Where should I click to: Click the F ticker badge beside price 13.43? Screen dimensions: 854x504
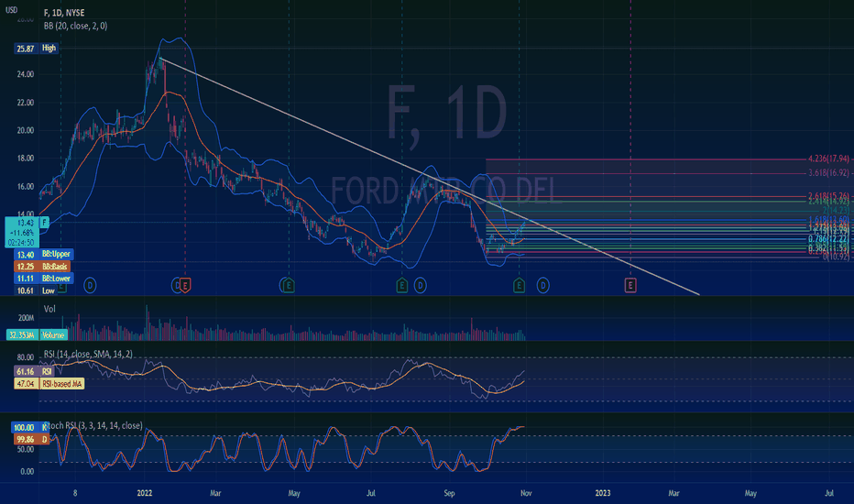point(44,223)
